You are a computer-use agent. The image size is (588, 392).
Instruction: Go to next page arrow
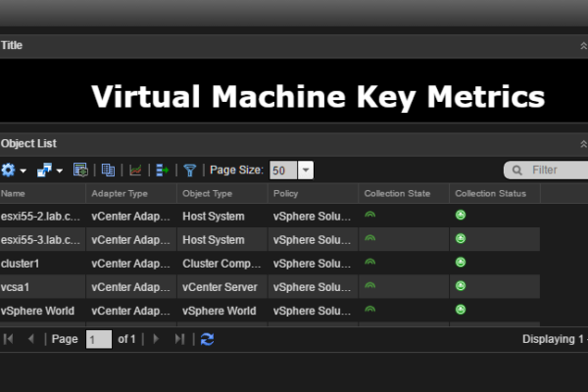(x=156, y=339)
